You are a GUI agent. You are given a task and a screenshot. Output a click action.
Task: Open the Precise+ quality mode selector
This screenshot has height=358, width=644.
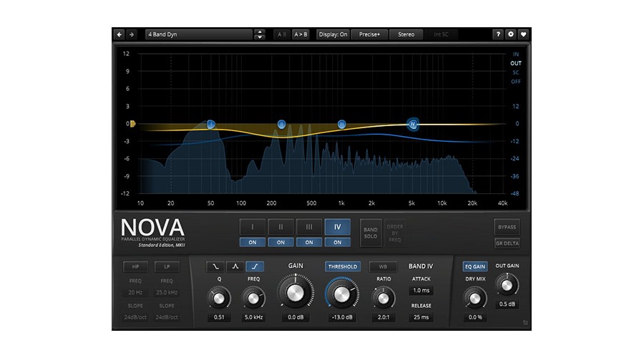(370, 34)
